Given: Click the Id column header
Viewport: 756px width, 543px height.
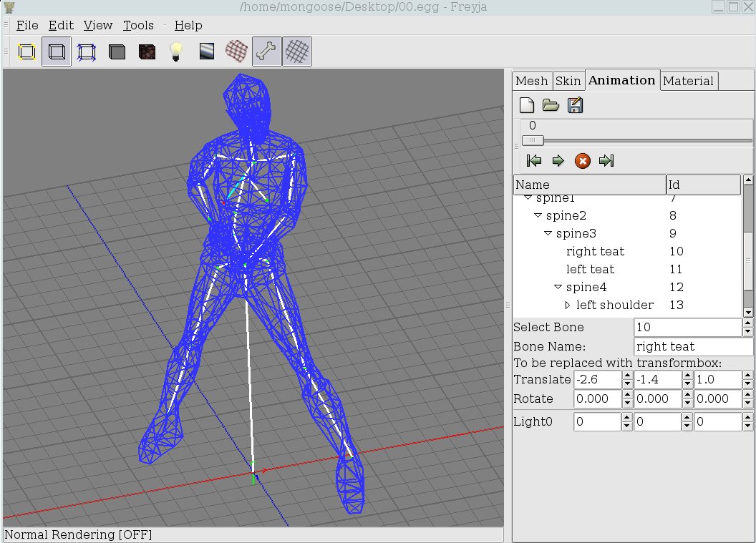Looking at the screenshot, I should [x=704, y=185].
